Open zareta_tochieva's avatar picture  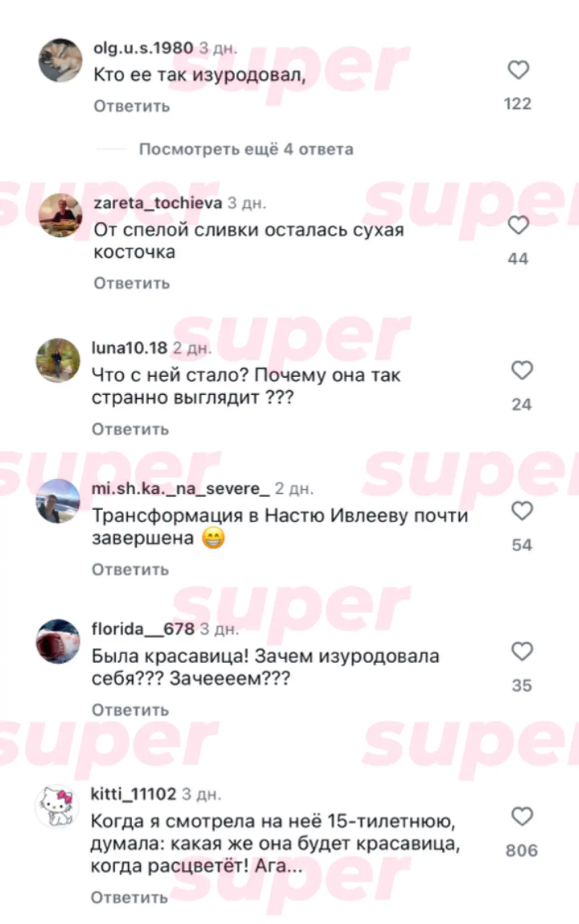tap(60, 215)
